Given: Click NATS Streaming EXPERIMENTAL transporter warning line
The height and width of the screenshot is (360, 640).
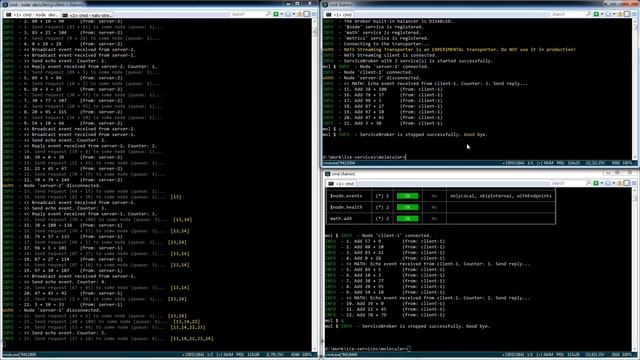Looking at the screenshot, I should 459,49.
